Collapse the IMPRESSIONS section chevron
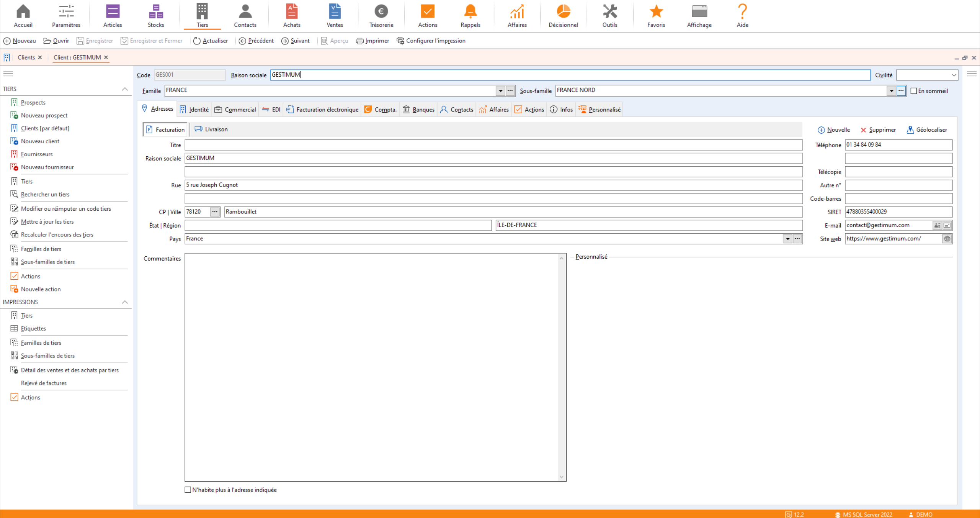The width and height of the screenshot is (980, 518). (x=124, y=302)
